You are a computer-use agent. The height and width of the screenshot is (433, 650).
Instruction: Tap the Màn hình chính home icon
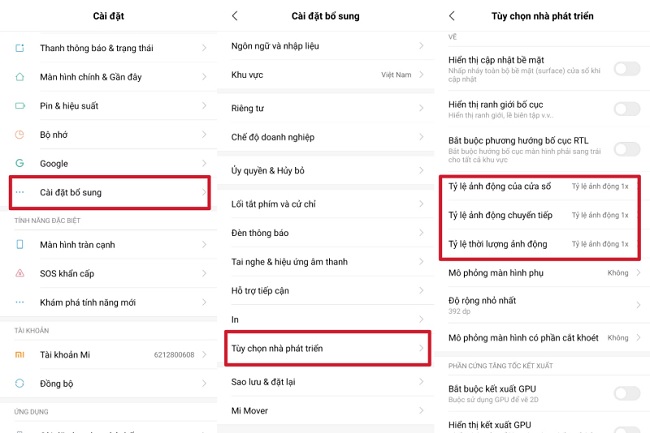(20, 76)
